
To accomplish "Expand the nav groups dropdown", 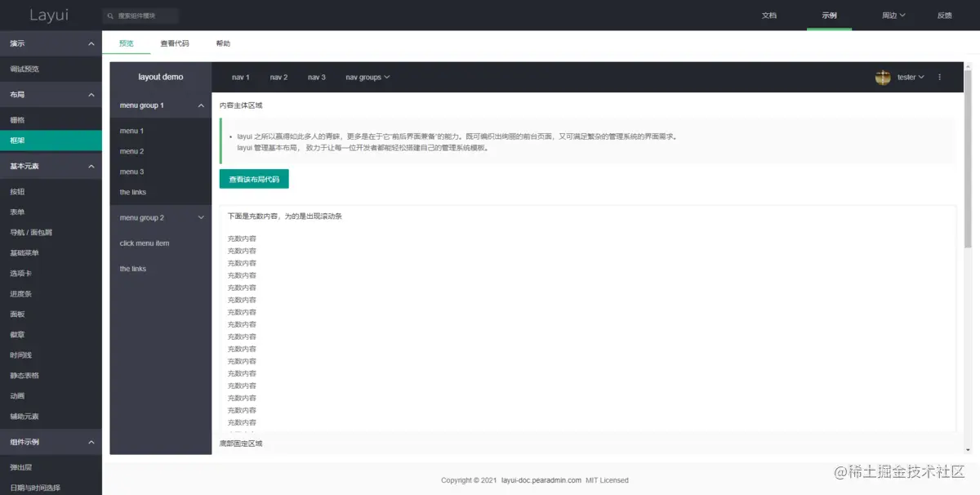I will (x=367, y=77).
